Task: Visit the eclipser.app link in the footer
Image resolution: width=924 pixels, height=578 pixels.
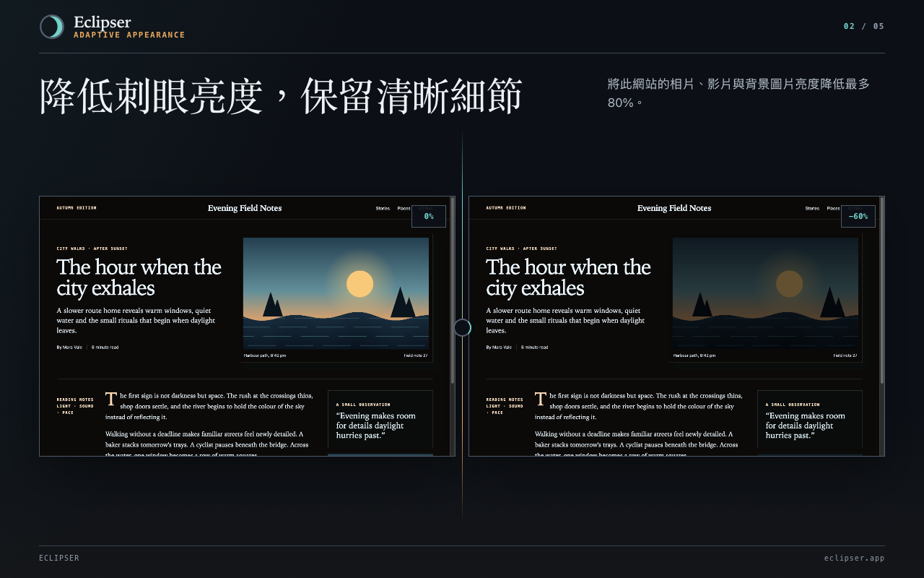Action: point(854,558)
